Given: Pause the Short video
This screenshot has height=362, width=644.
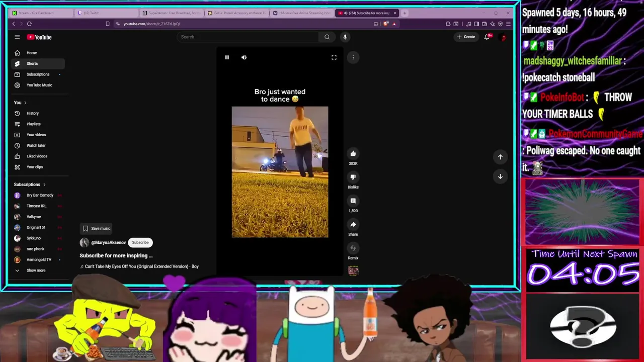Looking at the screenshot, I should click(227, 57).
